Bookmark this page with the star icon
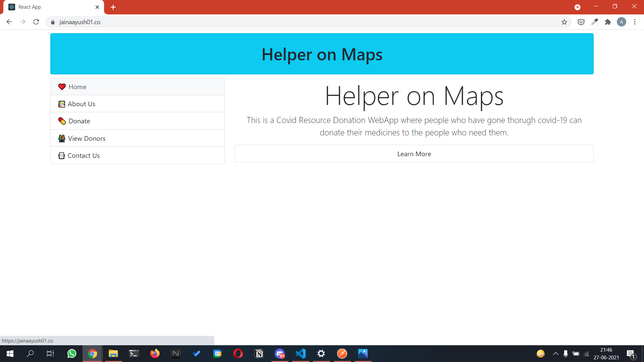Image resolution: width=644 pixels, height=362 pixels. click(564, 22)
